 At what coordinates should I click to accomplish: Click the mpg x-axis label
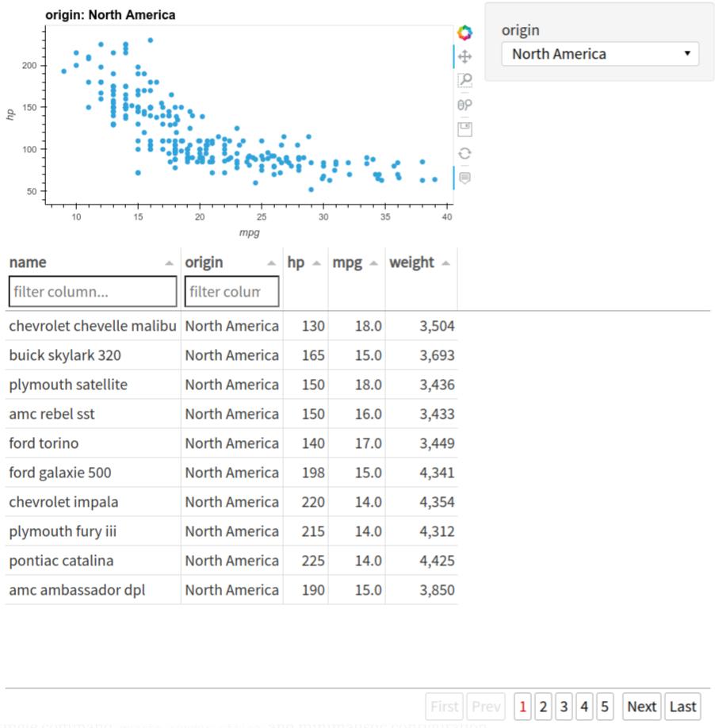[x=249, y=232]
